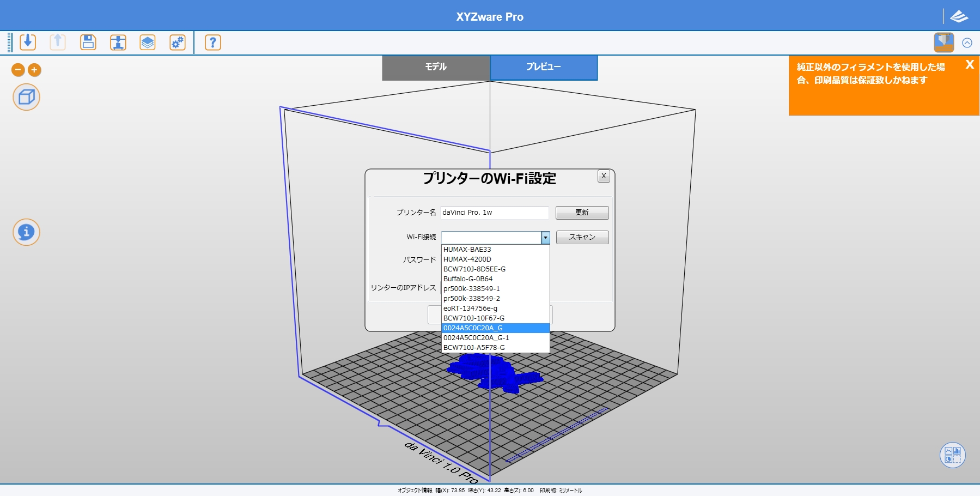Switch to the プレビュー tab
980x496 pixels.
543,67
